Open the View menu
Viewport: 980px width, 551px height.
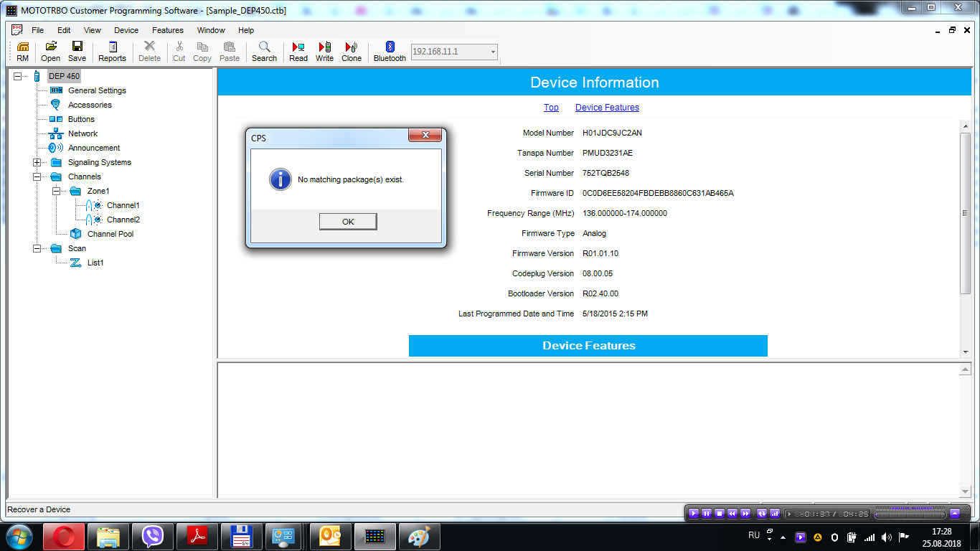[x=93, y=30]
